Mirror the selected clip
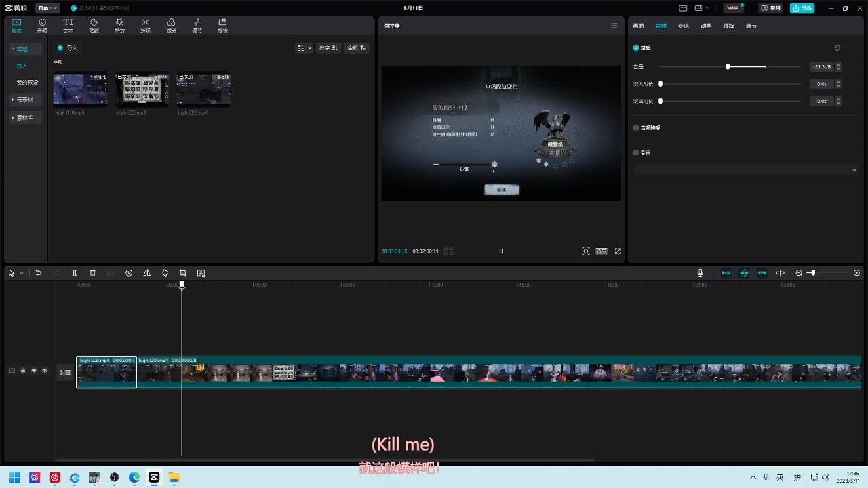 (146, 273)
